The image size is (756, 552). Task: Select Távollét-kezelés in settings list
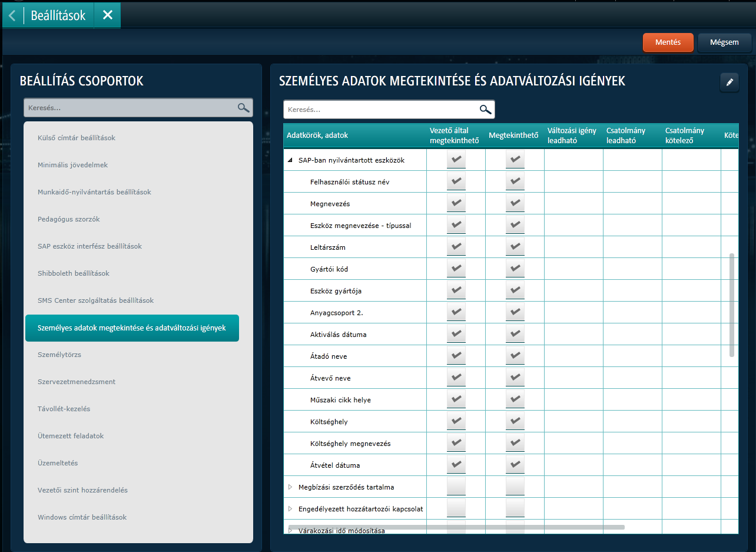(64, 409)
